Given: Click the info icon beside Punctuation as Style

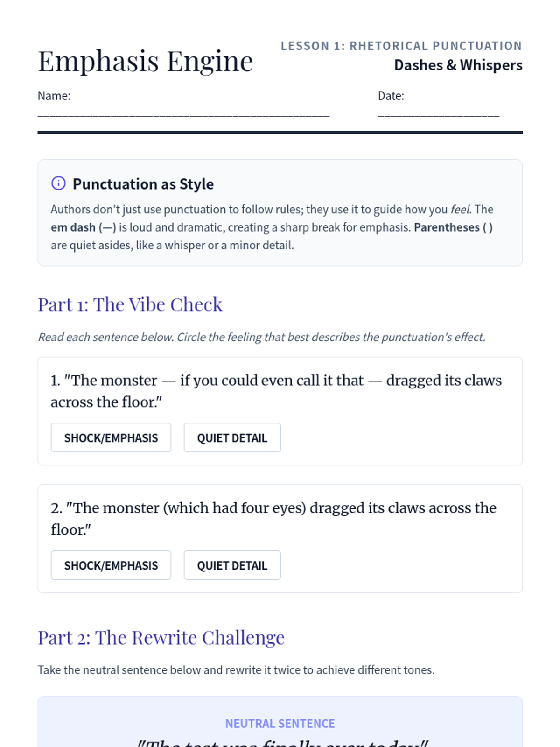Looking at the screenshot, I should point(58,183).
